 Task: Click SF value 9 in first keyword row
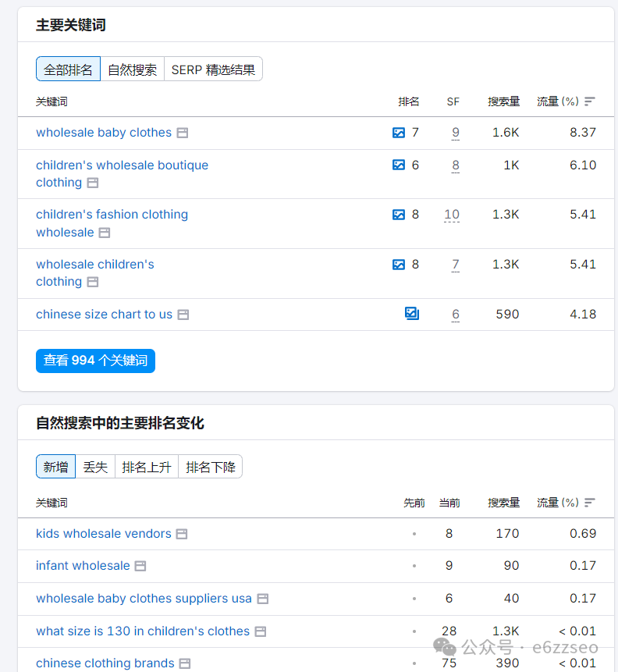click(456, 133)
